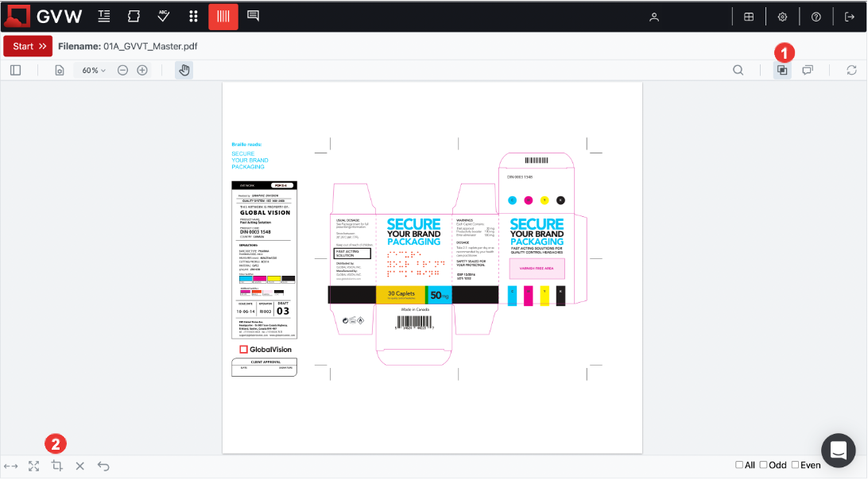Select the crop tool in bottom toolbar

[56, 466]
